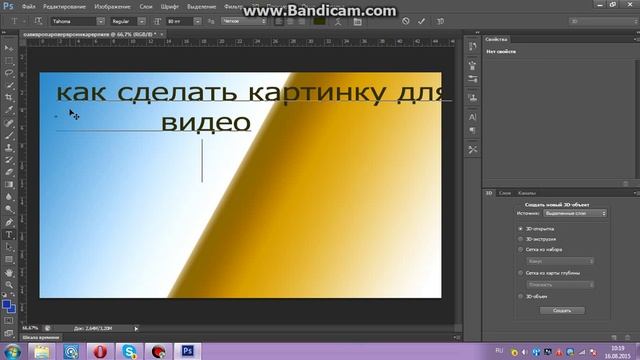The width and height of the screenshot is (640, 360).
Task: Select the Healing Brush tool
Action: click(x=9, y=122)
